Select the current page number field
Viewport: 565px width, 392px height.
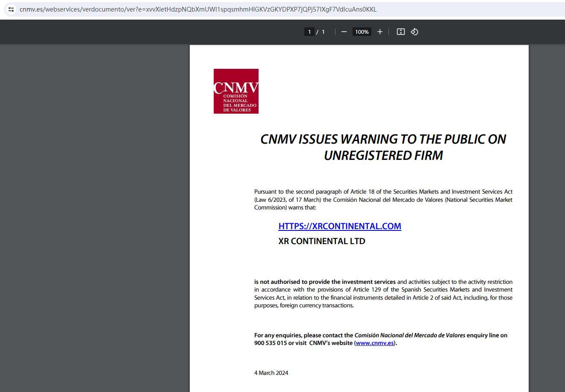point(309,32)
